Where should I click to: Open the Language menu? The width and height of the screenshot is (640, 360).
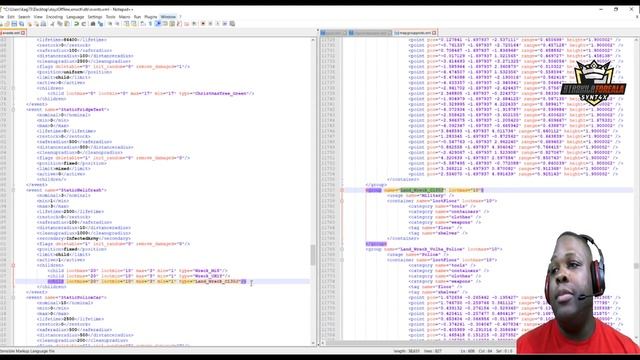pos(75,17)
